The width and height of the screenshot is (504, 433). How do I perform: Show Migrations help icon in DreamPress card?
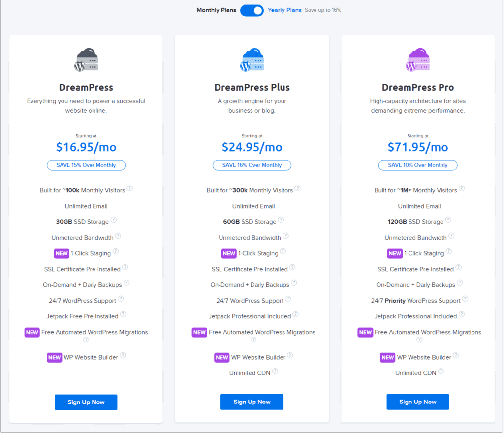(86, 340)
